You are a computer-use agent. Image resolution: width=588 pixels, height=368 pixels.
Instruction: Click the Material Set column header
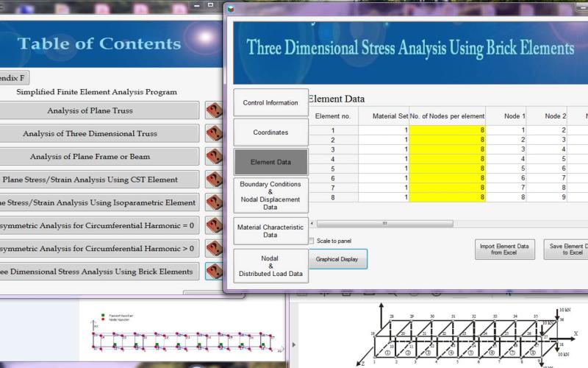click(x=384, y=116)
